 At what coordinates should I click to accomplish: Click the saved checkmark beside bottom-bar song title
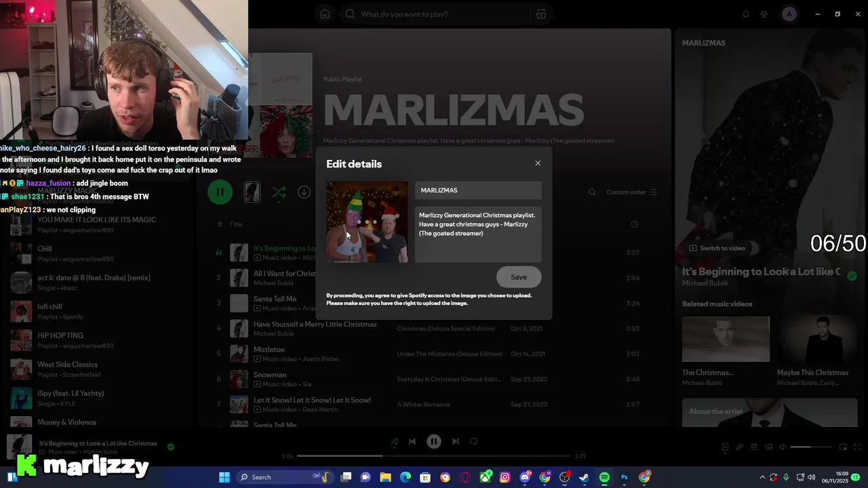click(171, 447)
